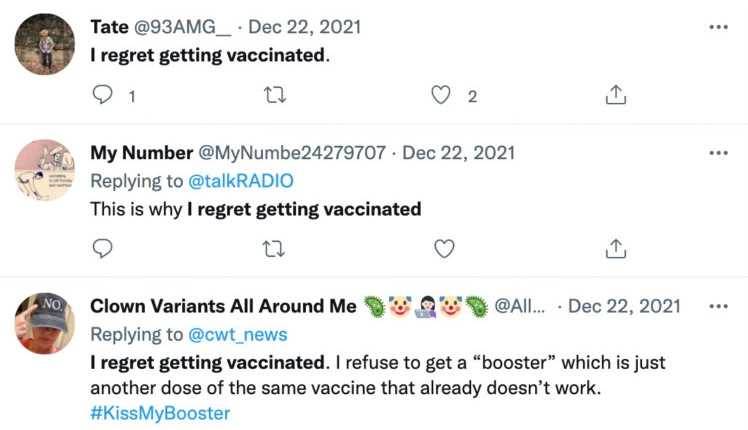
Task: Reply to Tate's tweet
Action: coord(103,95)
